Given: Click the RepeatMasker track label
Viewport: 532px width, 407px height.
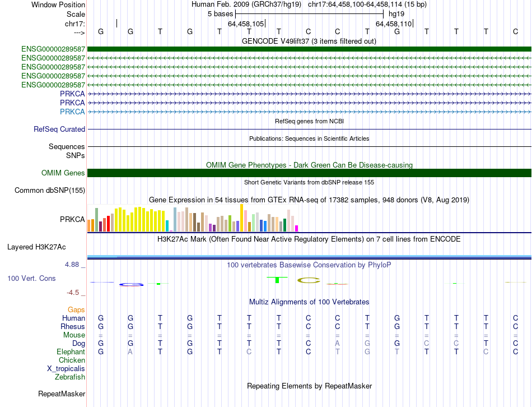Looking at the screenshot, I should pyautogui.click(x=62, y=394).
